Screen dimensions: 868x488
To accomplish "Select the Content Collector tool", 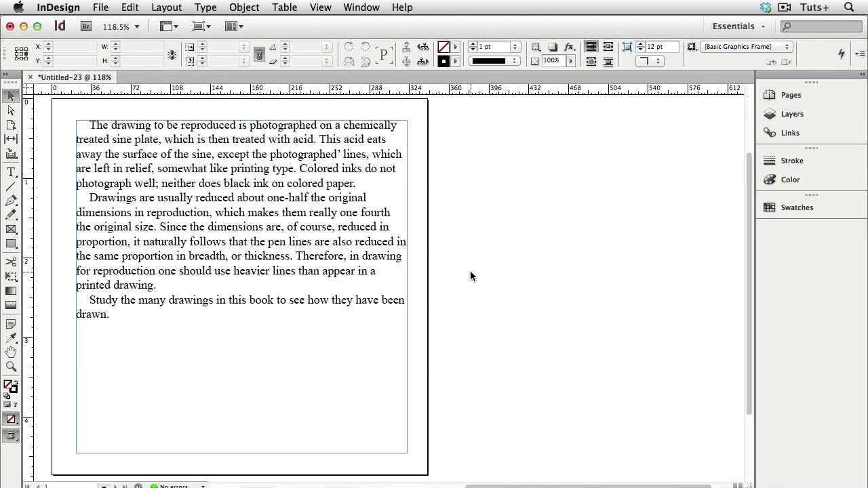I will (x=11, y=154).
